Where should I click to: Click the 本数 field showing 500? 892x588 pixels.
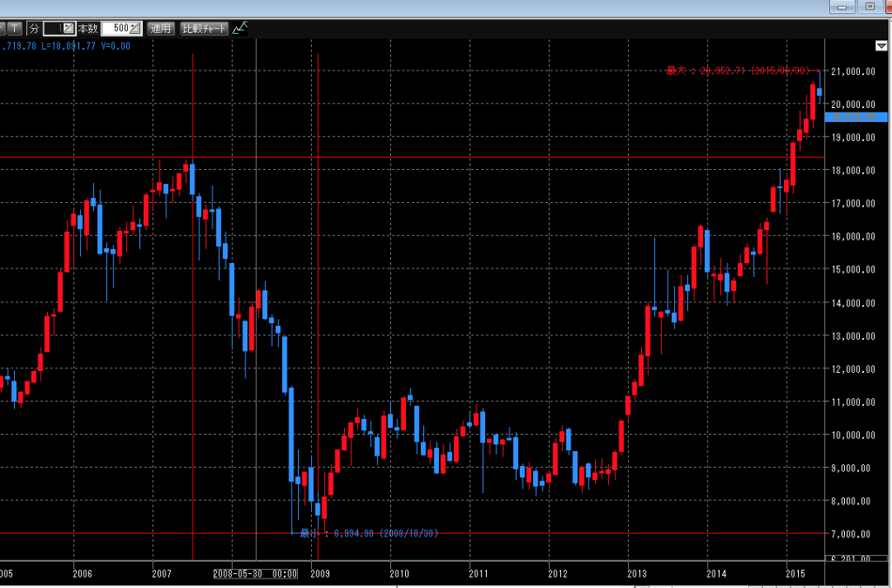tap(116, 29)
